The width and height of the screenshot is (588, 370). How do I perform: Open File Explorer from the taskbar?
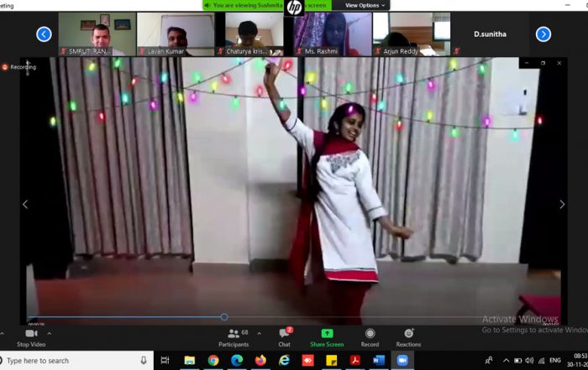[x=189, y=360]
